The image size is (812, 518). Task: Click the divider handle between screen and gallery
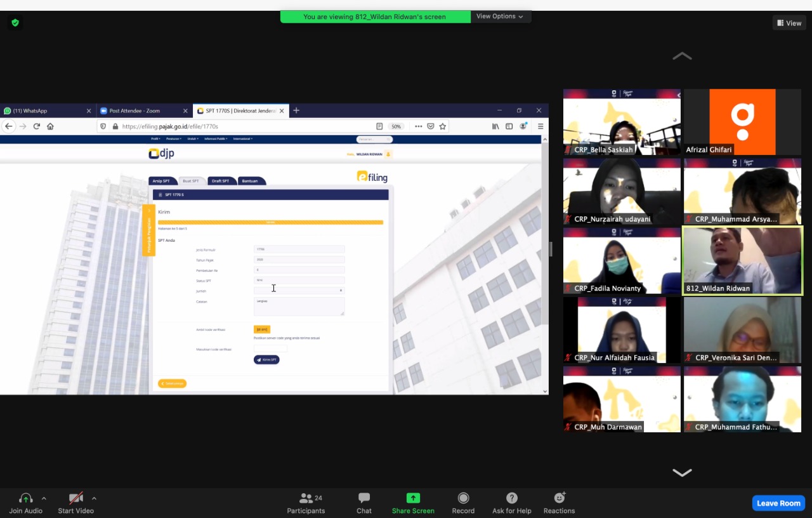point(551,249)
